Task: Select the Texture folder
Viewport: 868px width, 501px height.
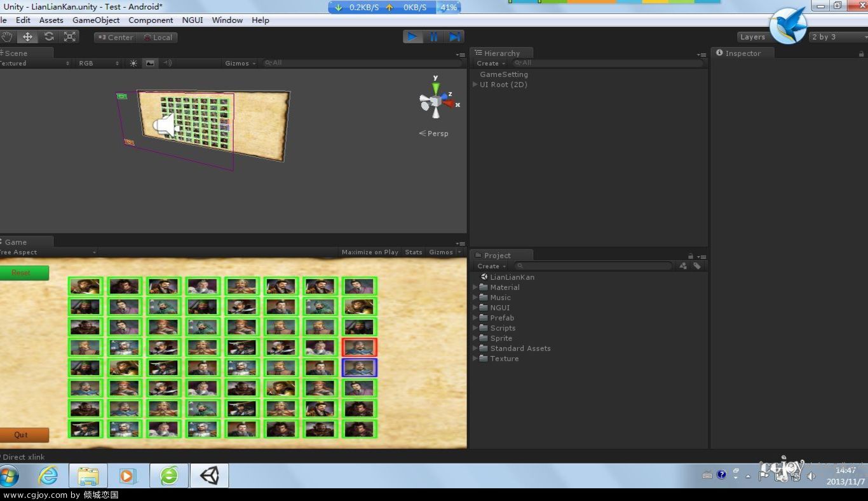Action: [x=499, y=359]
